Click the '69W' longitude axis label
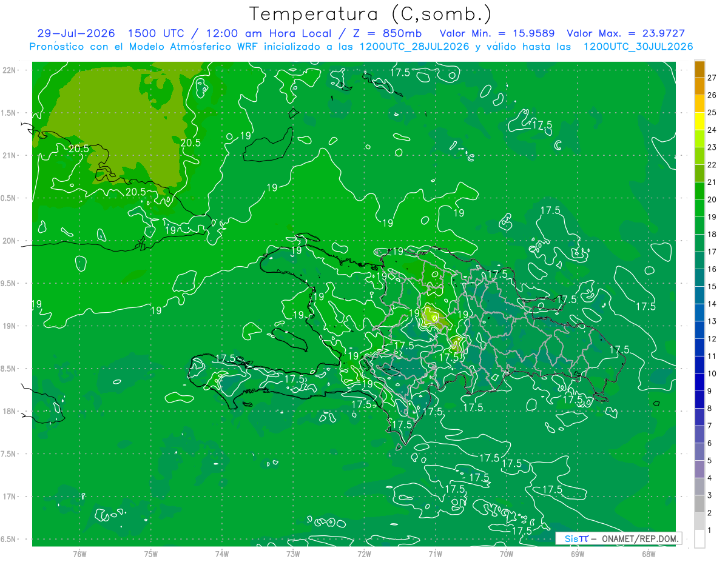Image resolution: width=728 pixels, height=562 pixels. (x=578, y=554)
